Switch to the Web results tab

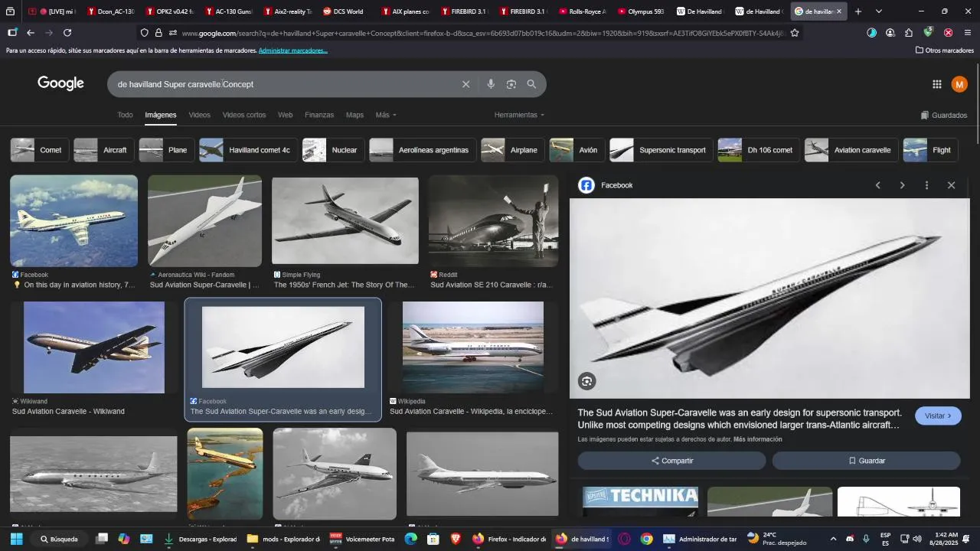(x=285, y=115)
